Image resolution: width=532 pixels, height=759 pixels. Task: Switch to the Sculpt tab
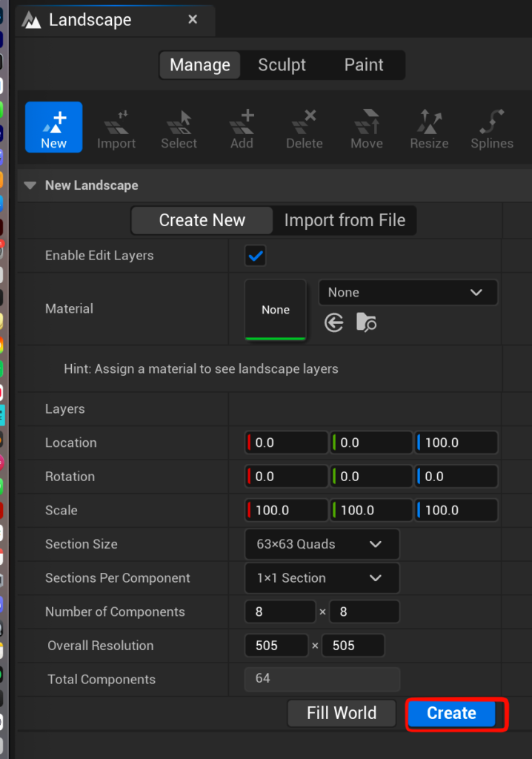(282, 65)
